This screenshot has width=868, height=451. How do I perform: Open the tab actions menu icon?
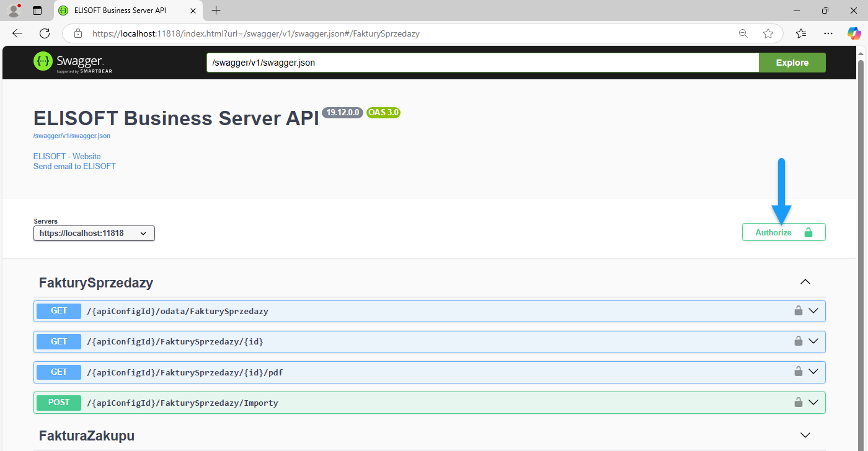pyautogui.click(x=37, y=11)
